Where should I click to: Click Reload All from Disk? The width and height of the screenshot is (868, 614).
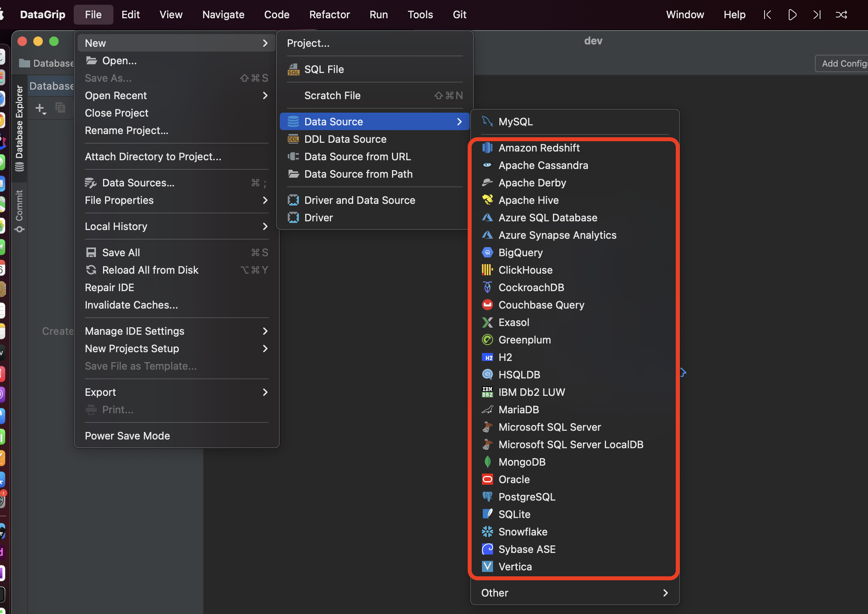(176, 270)
